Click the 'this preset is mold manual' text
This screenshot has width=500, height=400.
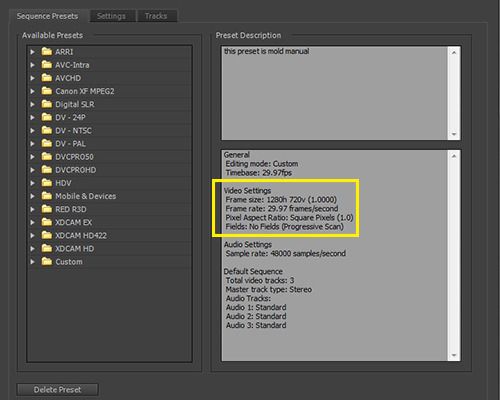click(x=267, y=51)
